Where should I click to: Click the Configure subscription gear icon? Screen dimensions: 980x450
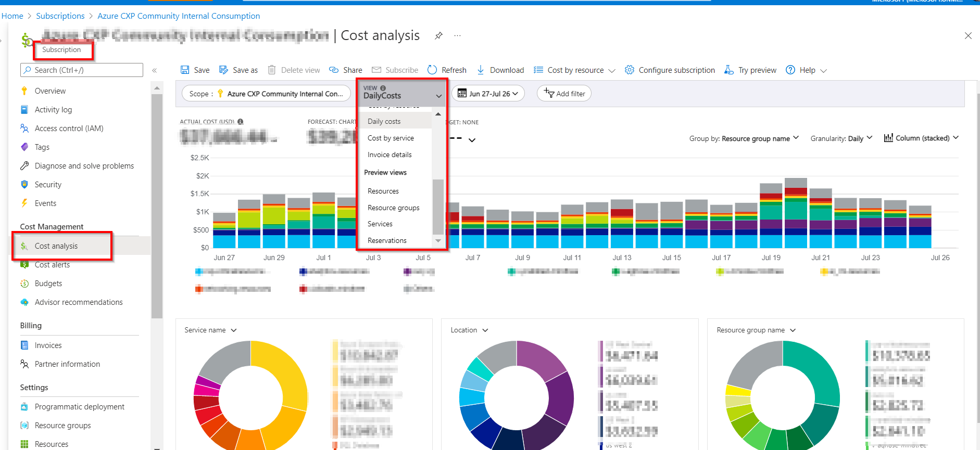pyautogui.click(x=630, y=70)
